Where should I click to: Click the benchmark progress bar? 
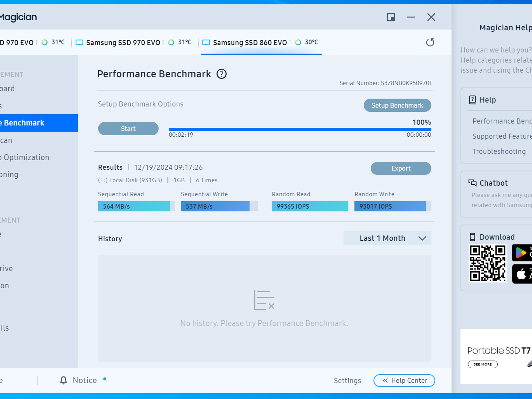coord(300,129)
